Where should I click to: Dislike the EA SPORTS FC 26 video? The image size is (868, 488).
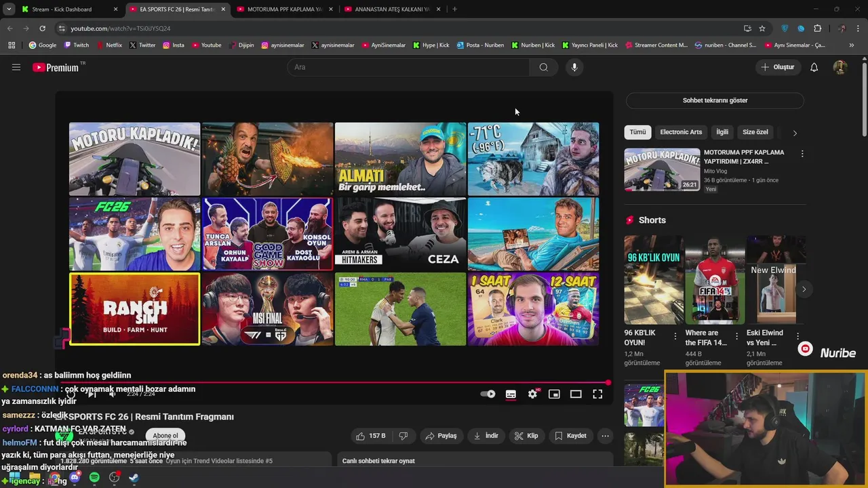coord(403,436)
